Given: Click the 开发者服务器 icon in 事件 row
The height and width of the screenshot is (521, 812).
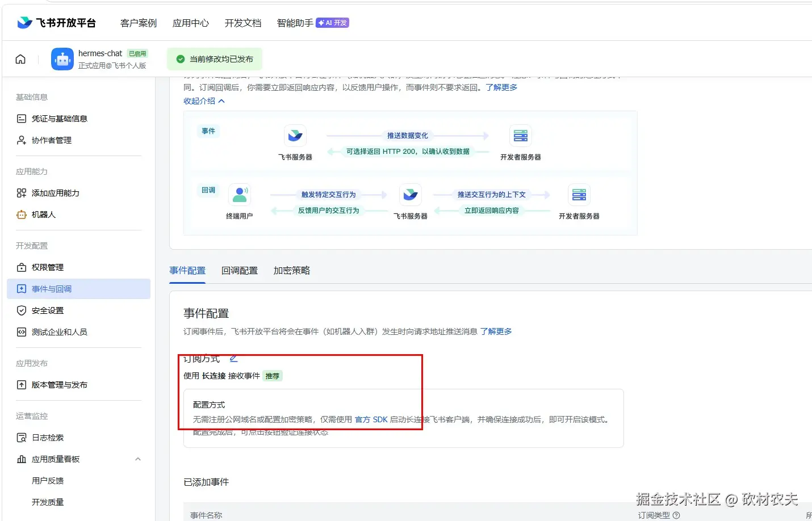Looking at the screenshot, I should 521,136.
